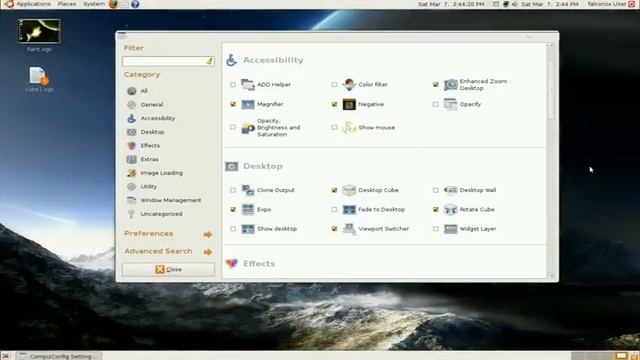
Task: Open the Enhanced Zoom Desktop plugin icon
Action: pos(451,84)
